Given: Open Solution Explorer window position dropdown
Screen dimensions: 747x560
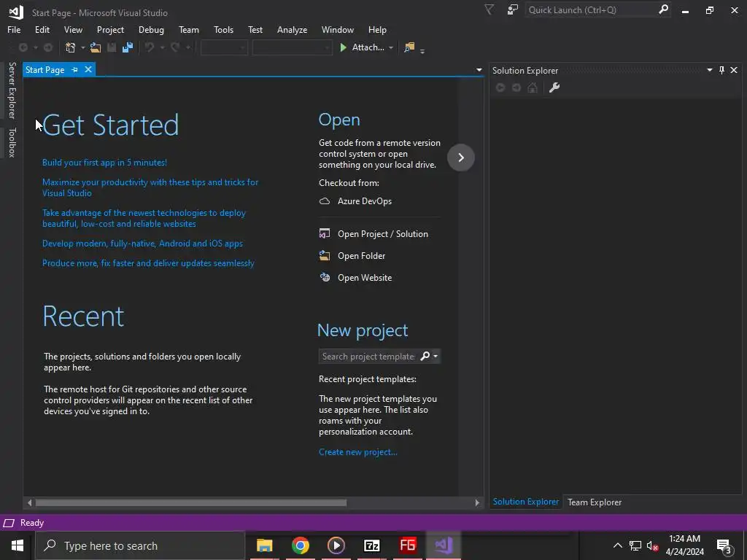Looking at the screenshot, I should [709, 70].
